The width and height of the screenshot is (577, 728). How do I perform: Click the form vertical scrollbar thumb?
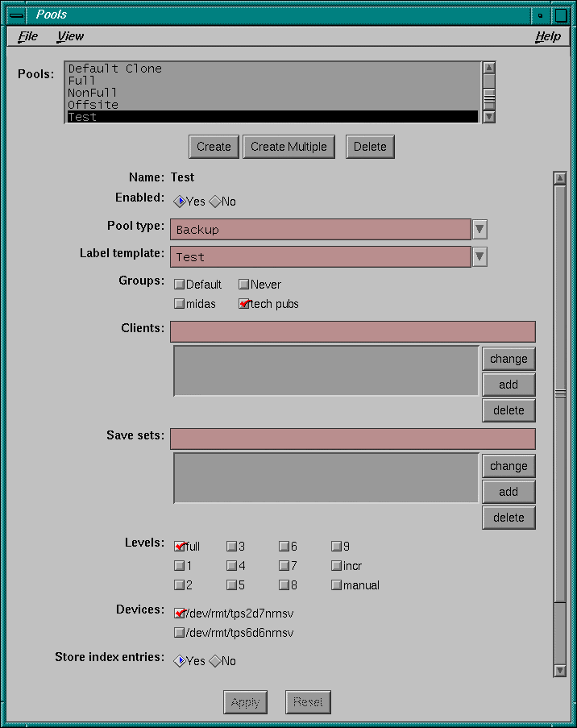(560, 393)
